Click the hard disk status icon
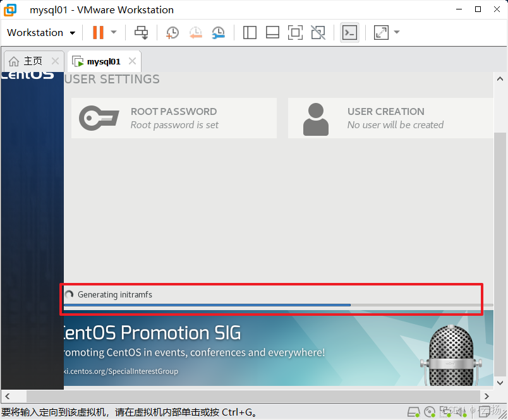Viewport: 508px width, 420px height. click(x=414, y=412)
